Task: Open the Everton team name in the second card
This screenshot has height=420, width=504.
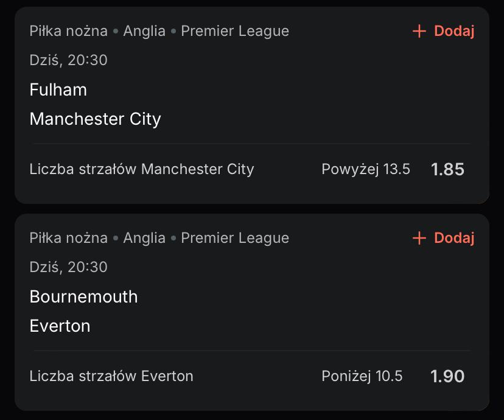Action: [60, 326]
